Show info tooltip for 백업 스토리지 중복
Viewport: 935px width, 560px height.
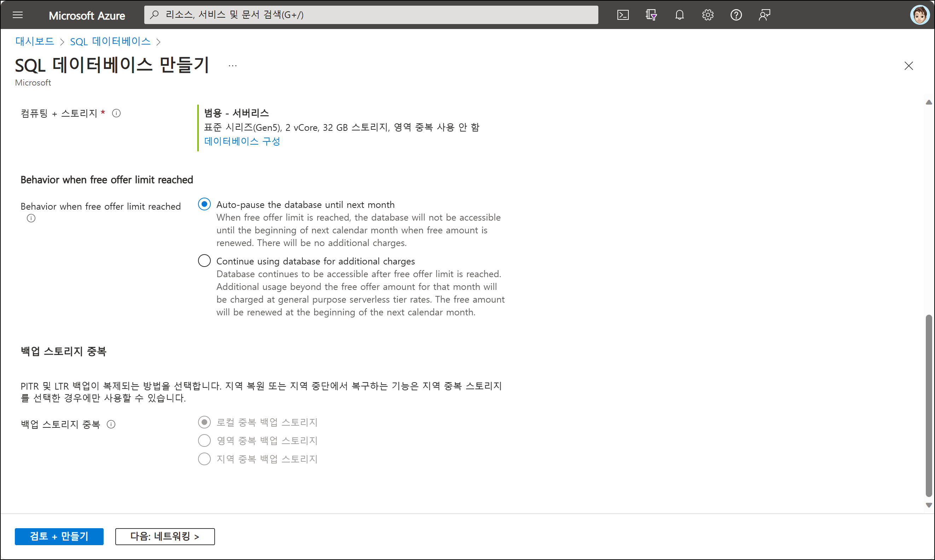pyautogui.click(x=111, y=425)
